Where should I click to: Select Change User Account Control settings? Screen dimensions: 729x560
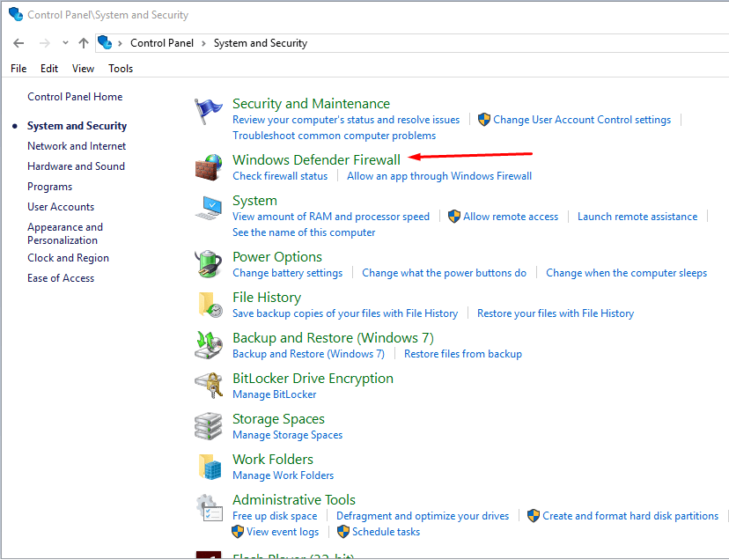click(581, 120)
